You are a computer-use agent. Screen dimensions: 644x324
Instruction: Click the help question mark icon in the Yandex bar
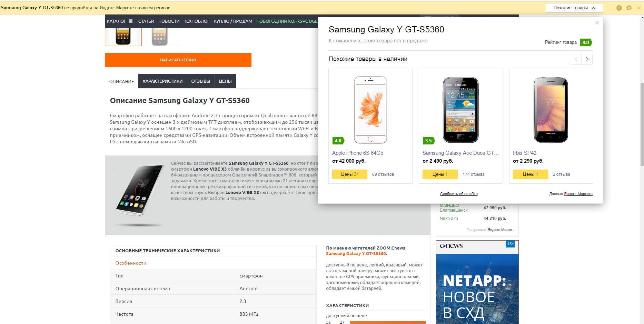coord(619,8)
